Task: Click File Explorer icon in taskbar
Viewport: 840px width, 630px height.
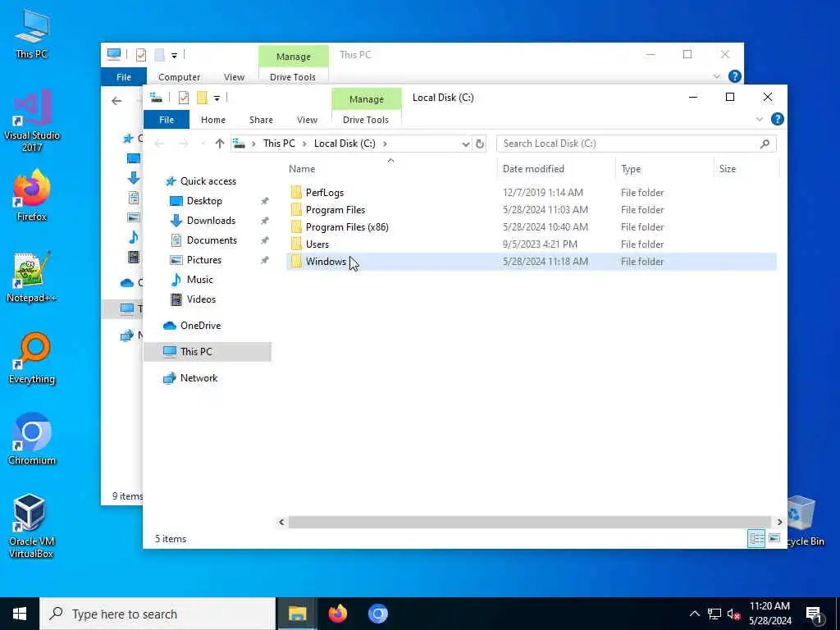Action: (297, 614)
